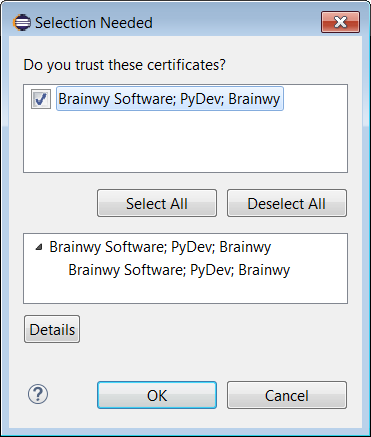The image size is (371, 437).
Task: Select the indented child Brainwy Software tree item
Action: 179,270
